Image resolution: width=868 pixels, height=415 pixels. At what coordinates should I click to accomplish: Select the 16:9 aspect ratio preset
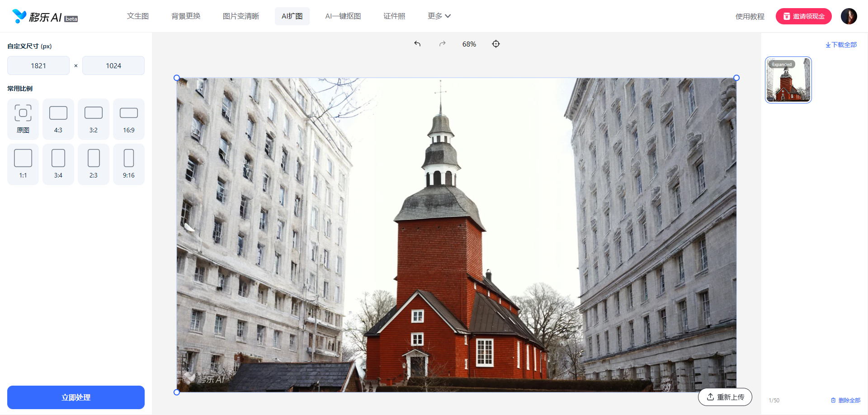128,119
